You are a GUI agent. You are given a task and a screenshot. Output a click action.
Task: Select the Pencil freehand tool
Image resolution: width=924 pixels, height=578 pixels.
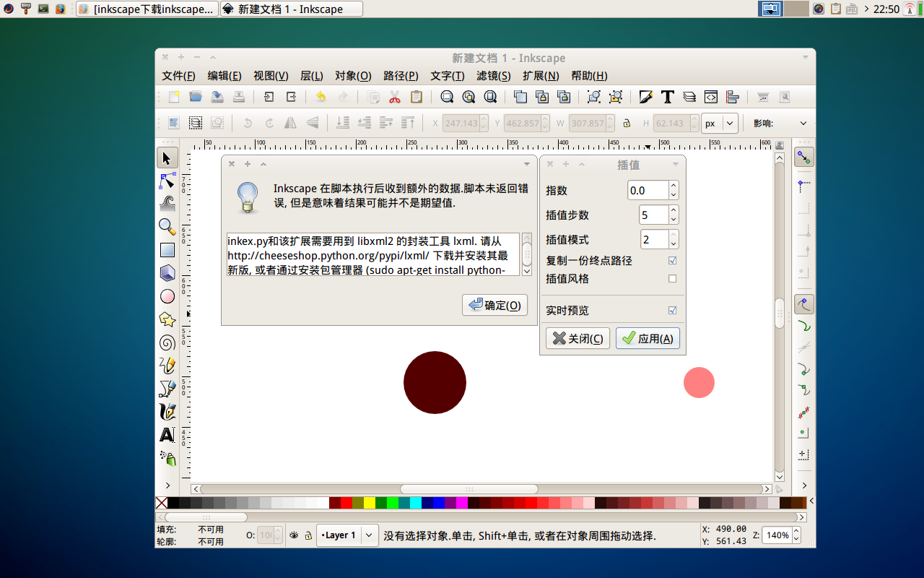click(167, 366)
